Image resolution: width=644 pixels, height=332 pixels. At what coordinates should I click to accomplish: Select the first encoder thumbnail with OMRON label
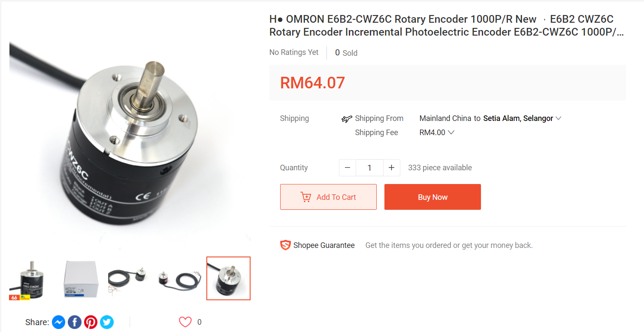tap(30, 278)
